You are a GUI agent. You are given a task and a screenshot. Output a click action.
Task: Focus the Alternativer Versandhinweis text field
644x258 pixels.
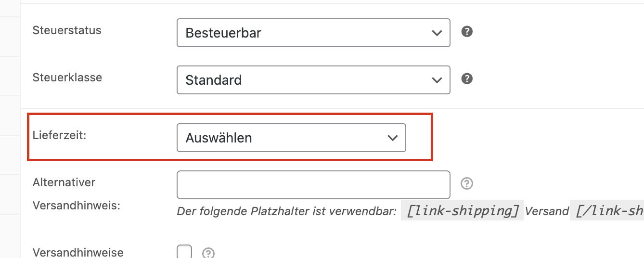pyautogui.click(x=313, y=185)
